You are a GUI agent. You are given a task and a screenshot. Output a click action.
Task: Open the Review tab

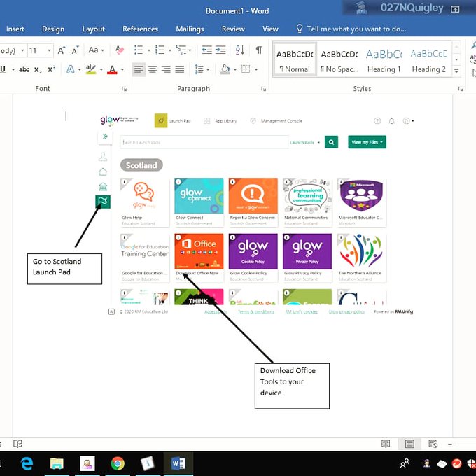233,29
